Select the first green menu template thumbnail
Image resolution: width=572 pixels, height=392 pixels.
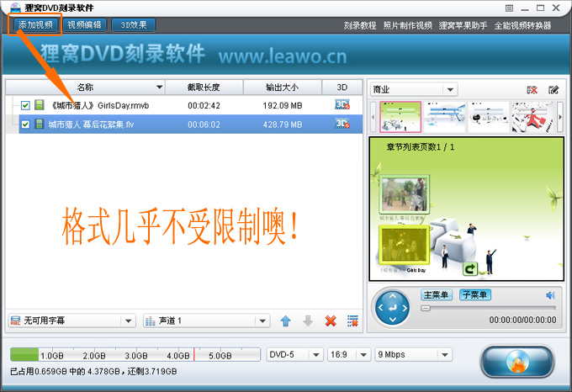click(400, 117)
